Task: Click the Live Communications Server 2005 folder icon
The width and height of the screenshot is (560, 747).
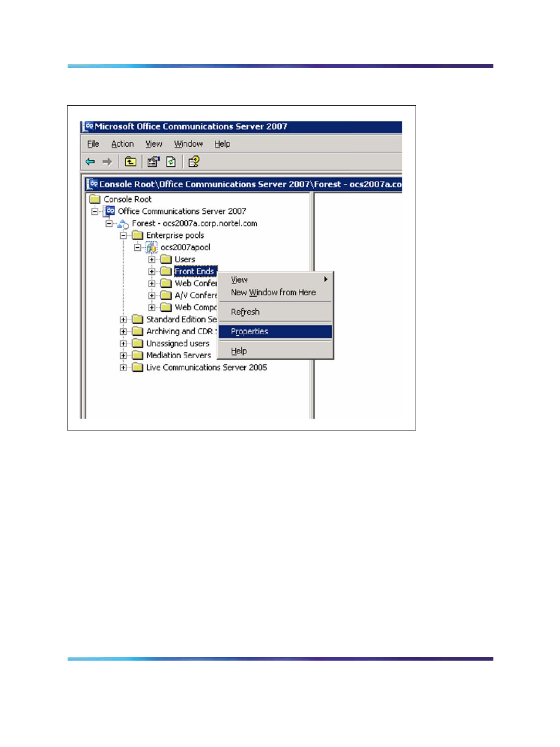Action: [x=138, y=368]
